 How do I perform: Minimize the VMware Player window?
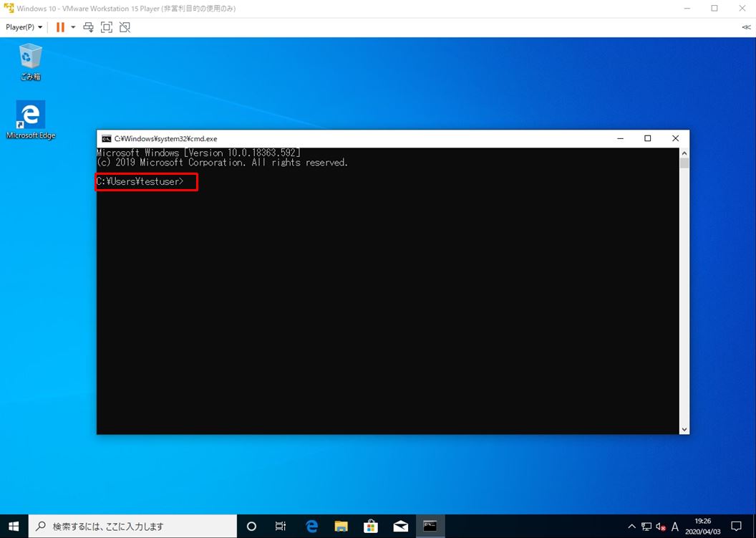tap(687, 8)
